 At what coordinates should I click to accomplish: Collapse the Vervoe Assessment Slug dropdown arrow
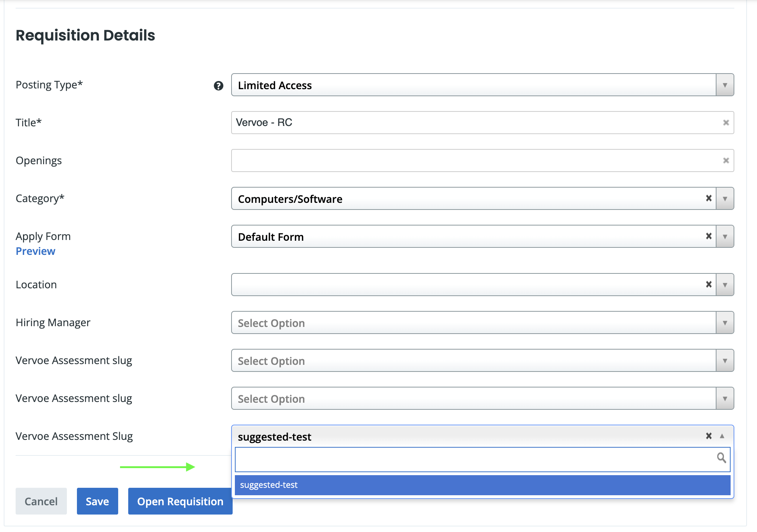[722, 436]
